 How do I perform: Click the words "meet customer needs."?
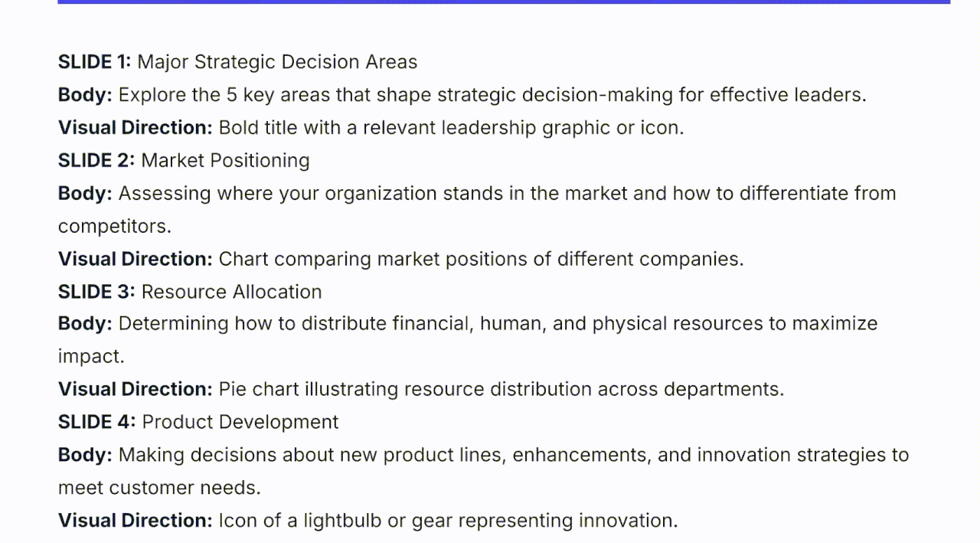tap(159, 488)
